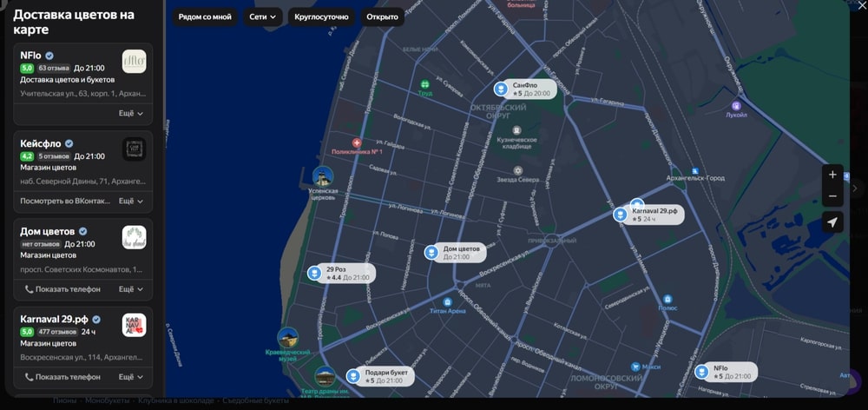
Task: Click the sidebar vertical scrollbar
Action: click(x=164, y=67)
